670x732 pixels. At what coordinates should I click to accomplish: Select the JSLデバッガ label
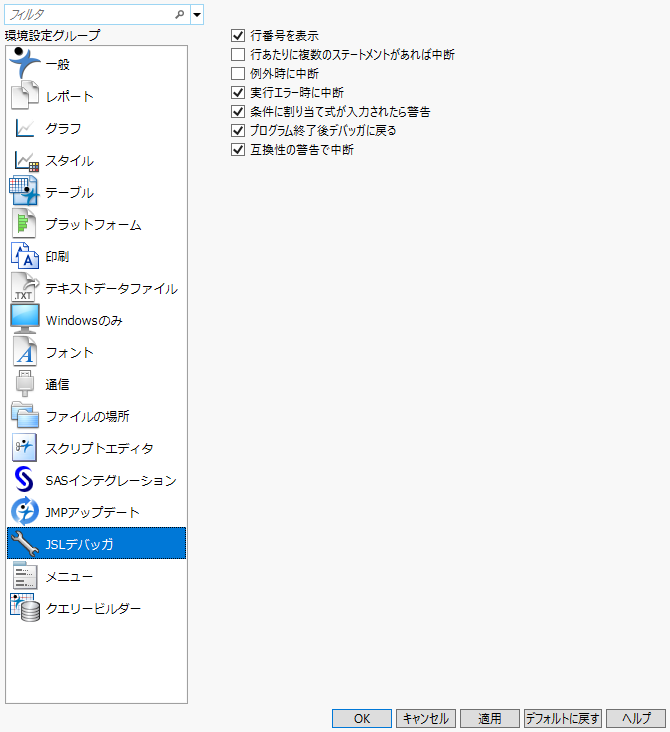(79, 544)
